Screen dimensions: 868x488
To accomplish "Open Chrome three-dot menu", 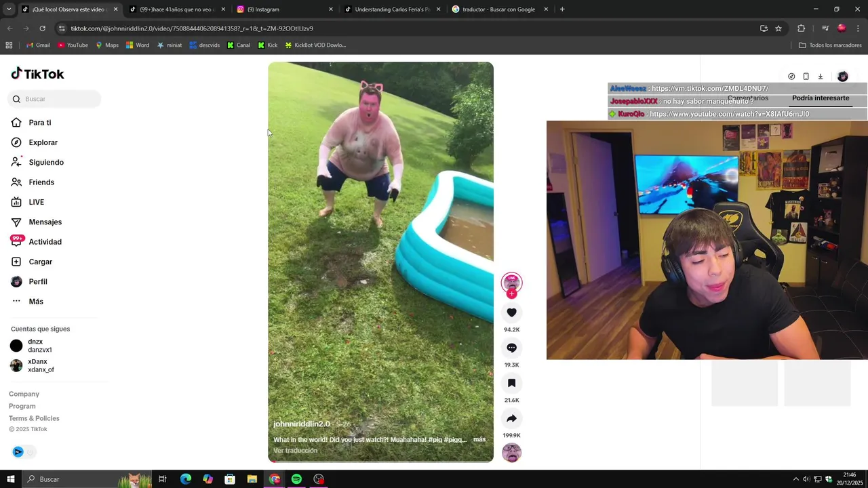I will click(859, 28).
